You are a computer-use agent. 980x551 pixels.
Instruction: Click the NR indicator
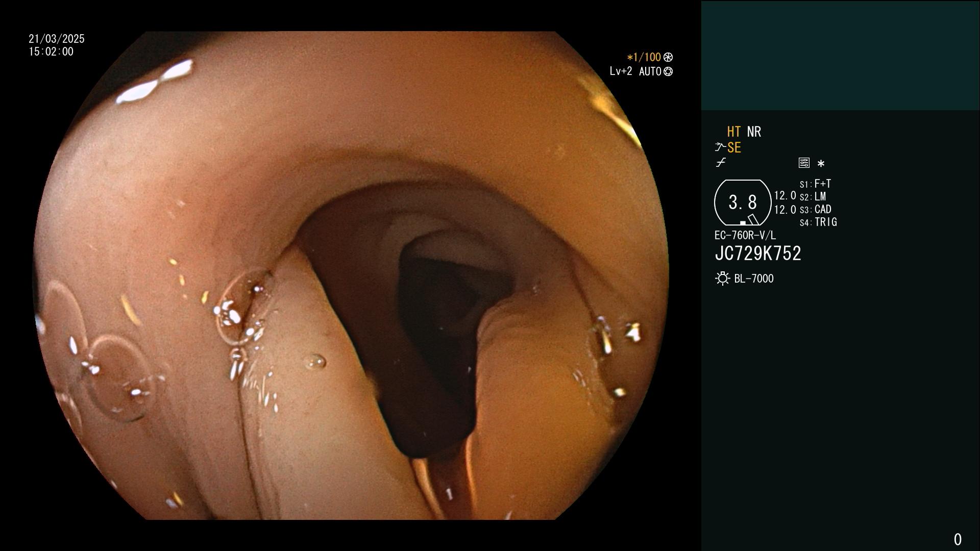click(x=754, y=132)
